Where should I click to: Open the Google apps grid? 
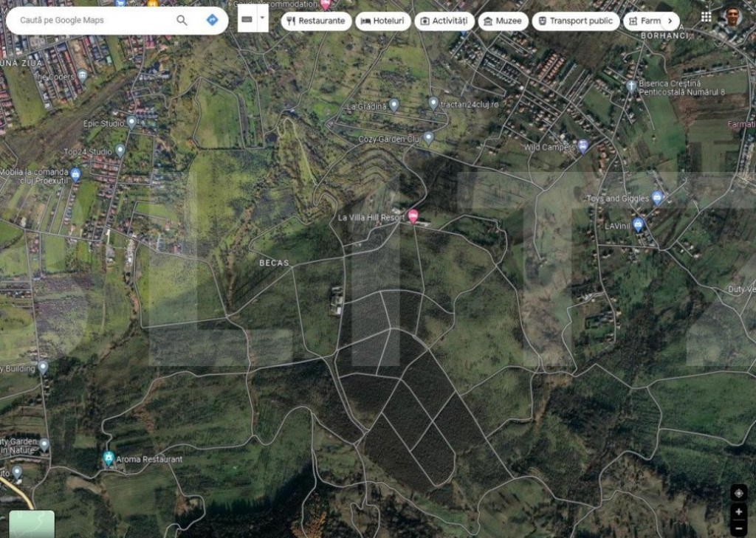[707, 16]
